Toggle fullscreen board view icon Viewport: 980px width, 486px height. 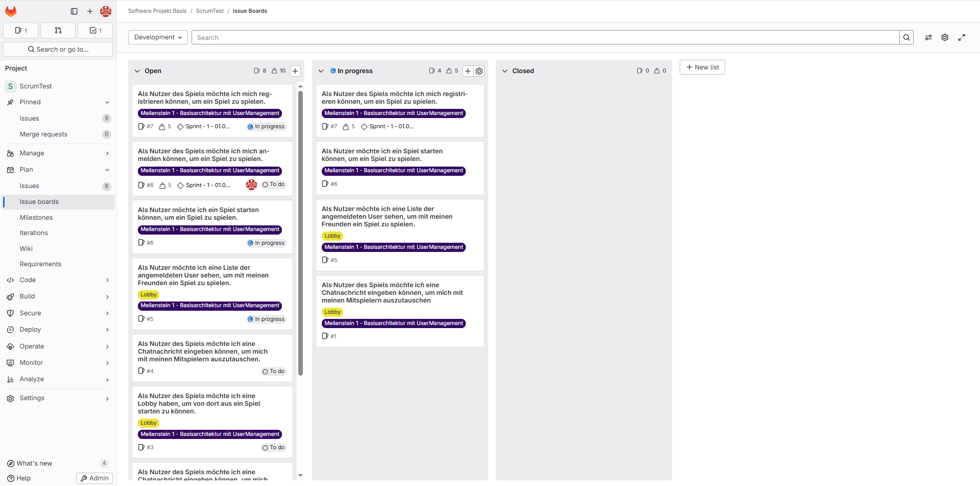tap(962, 37)
